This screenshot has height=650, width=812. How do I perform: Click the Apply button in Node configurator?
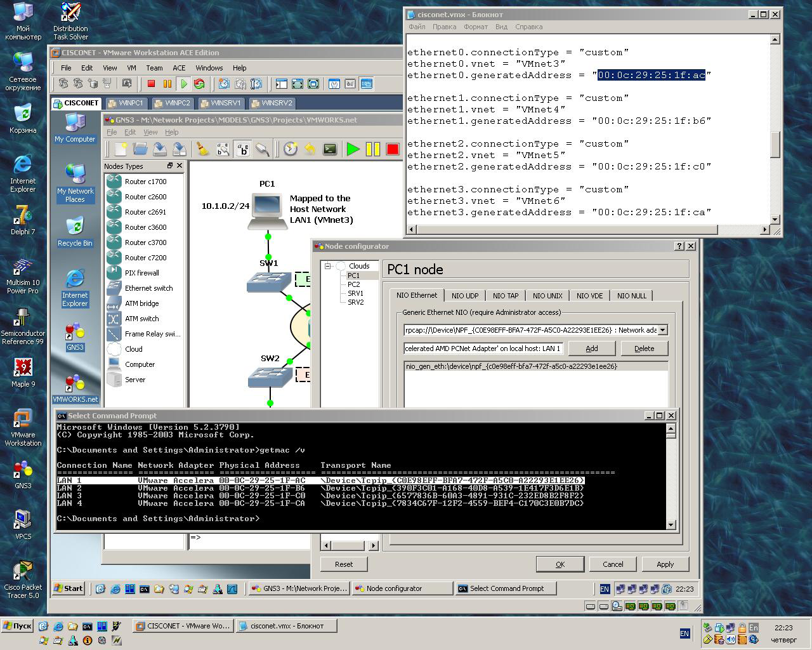click(665, 564)
